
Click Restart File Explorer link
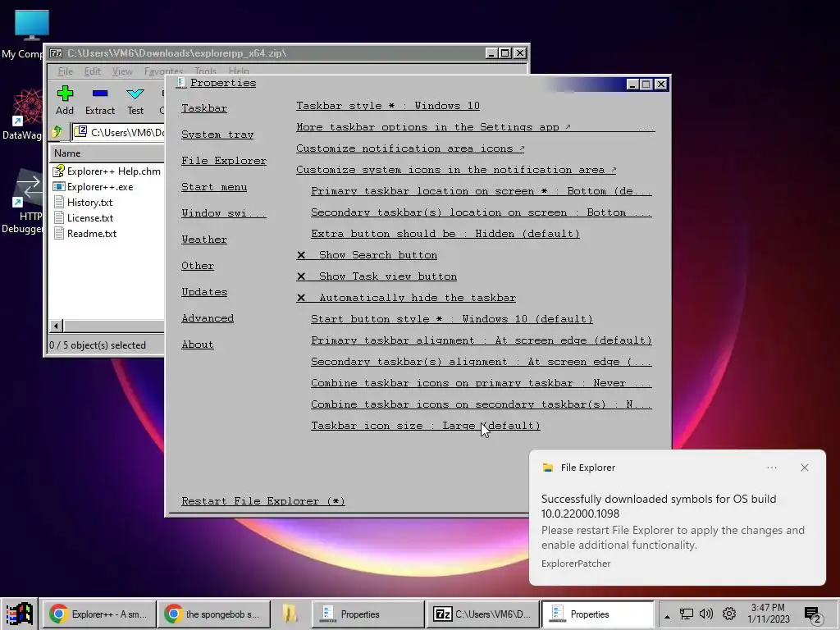coord(263,501)
